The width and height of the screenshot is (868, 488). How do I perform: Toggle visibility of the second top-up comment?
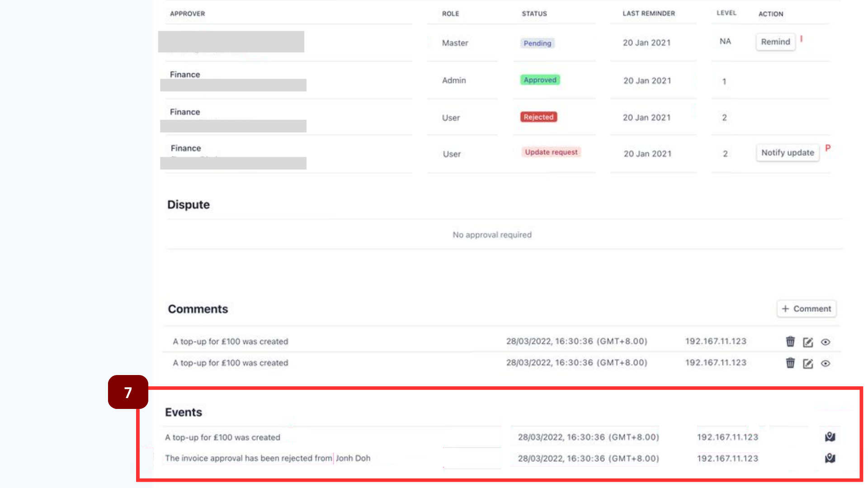[x=826, y=363]
